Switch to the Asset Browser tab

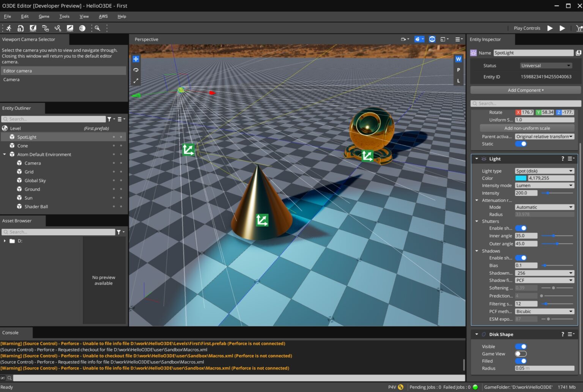click(17, 220)
